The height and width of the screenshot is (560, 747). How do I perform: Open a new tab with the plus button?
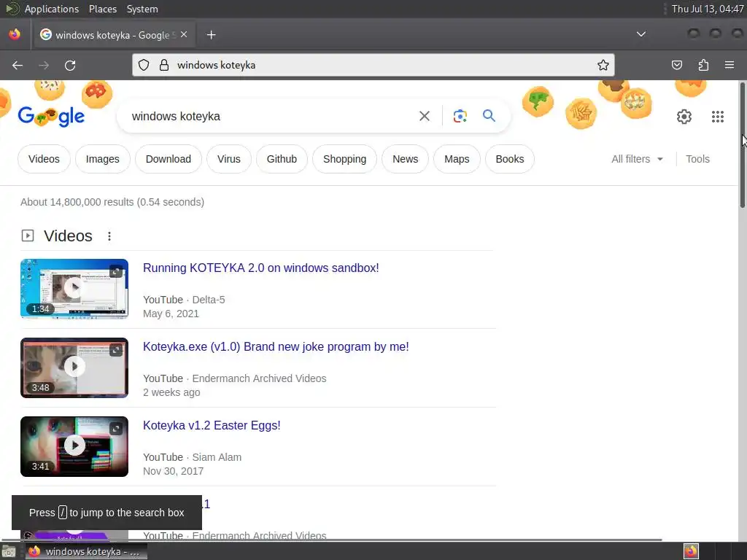(211, 35)
